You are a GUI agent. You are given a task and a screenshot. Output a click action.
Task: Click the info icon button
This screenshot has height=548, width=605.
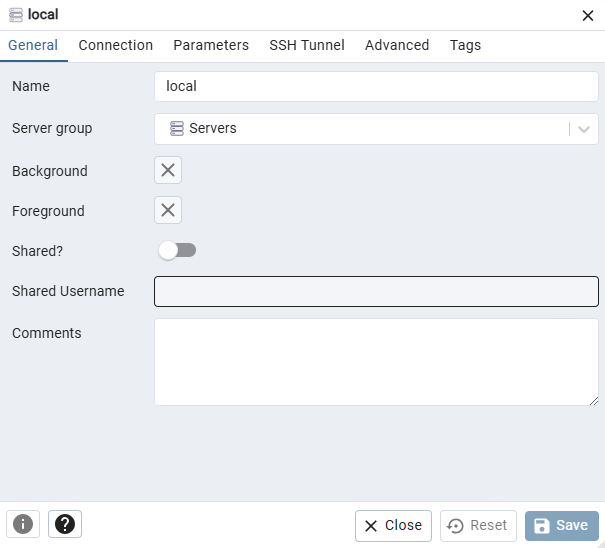pos(23,524)
